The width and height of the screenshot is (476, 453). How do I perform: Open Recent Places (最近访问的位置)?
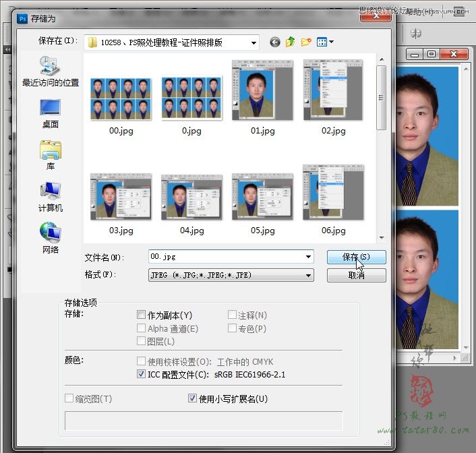[51, 71]
